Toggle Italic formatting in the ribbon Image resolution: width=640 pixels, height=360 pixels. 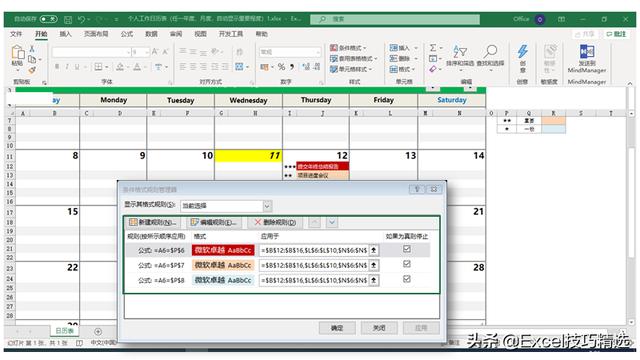[67, 67]
